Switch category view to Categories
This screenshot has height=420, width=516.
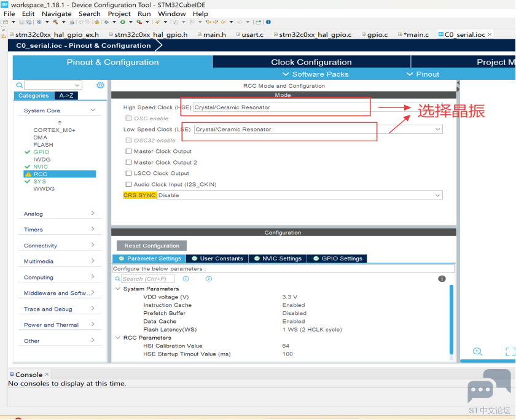point(34,95)
